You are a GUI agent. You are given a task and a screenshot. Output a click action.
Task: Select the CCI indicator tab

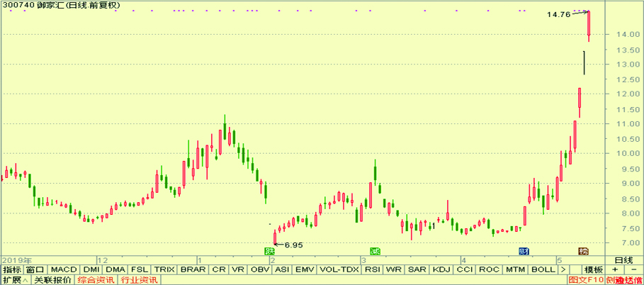(465, 270)
